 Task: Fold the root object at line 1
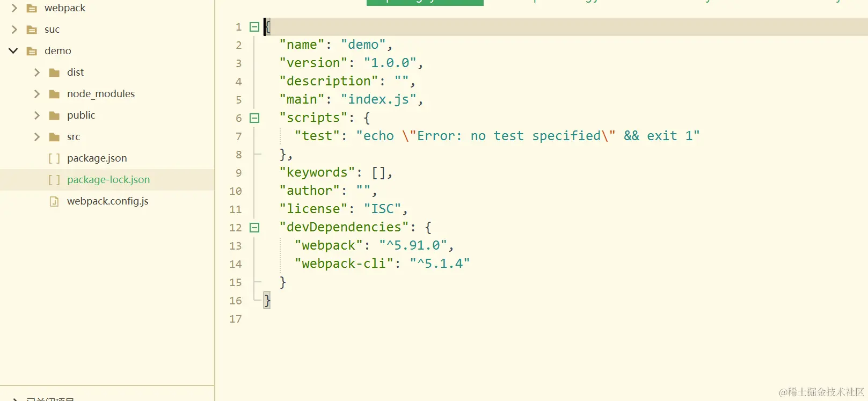tap(254, 27)
